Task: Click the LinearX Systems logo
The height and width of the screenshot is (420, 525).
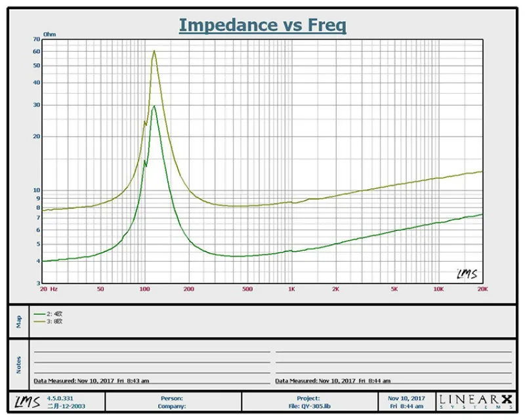Action: (x=476, y=402)
